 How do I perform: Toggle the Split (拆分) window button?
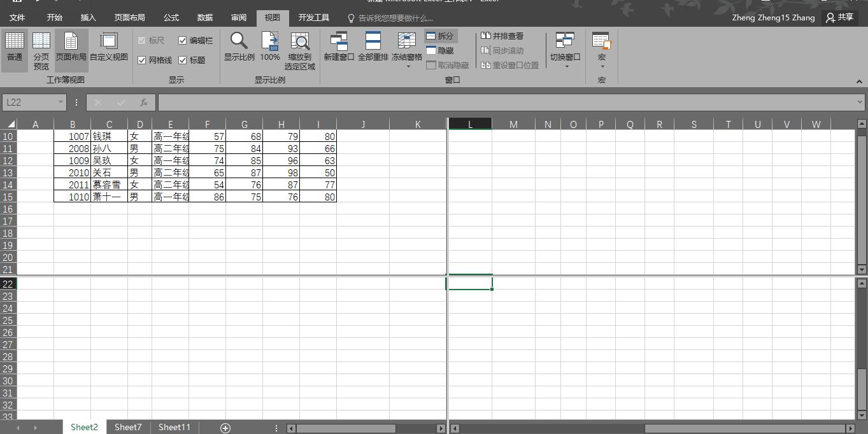point(440,36)
